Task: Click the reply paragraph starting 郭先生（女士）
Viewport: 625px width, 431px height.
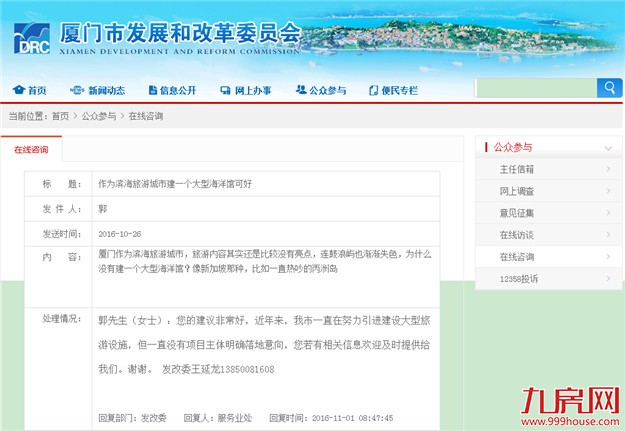Action: click(x=264, y=345)
